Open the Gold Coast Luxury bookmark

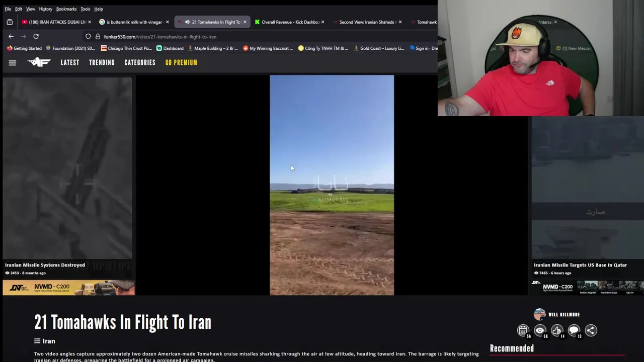tap(378, 48)
